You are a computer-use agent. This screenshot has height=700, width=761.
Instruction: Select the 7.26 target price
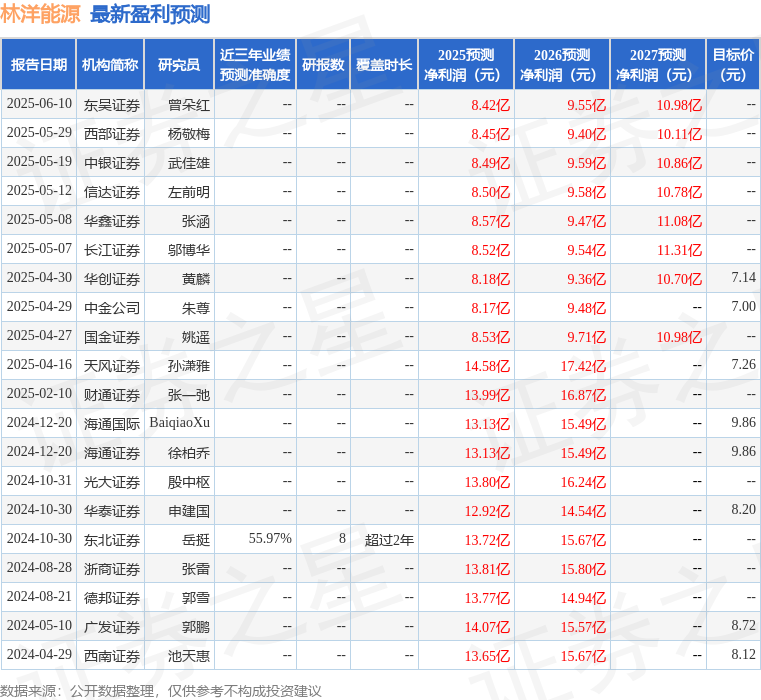click(x=744, y=365)
